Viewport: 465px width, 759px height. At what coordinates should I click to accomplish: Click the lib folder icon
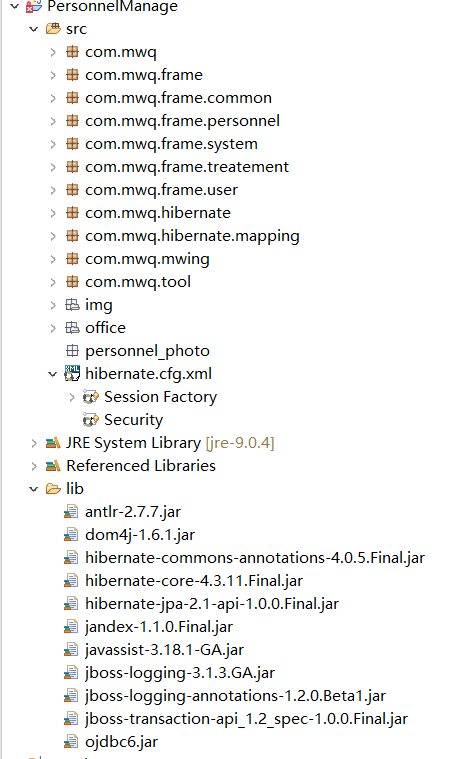(53, 488)
